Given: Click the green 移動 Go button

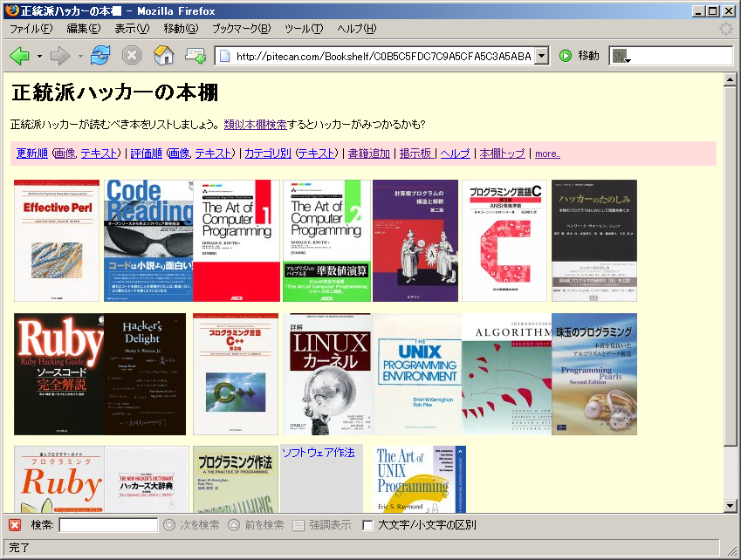Looking at the screenshot, I should tap(580, 56).
